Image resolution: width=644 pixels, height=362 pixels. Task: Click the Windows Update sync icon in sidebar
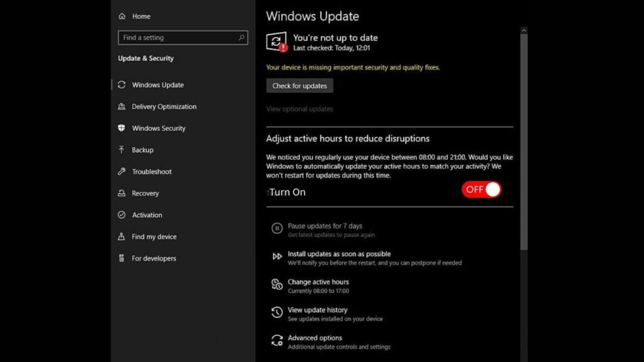(x=121, y=85)
